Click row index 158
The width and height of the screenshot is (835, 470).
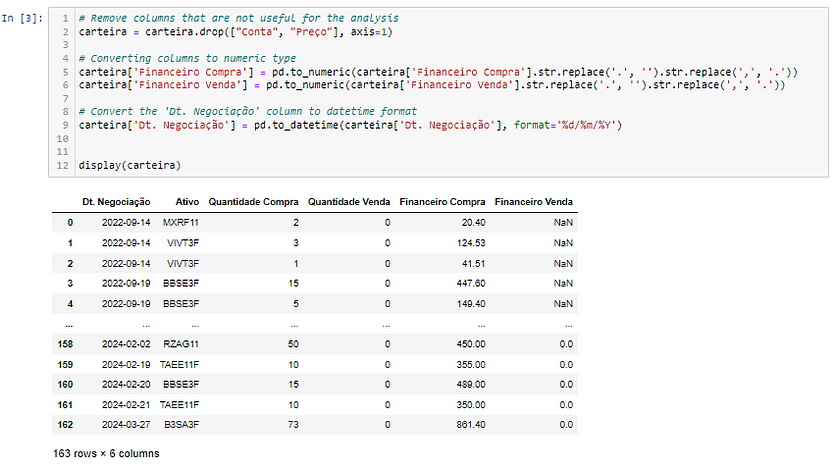click(x=65, y=344)
